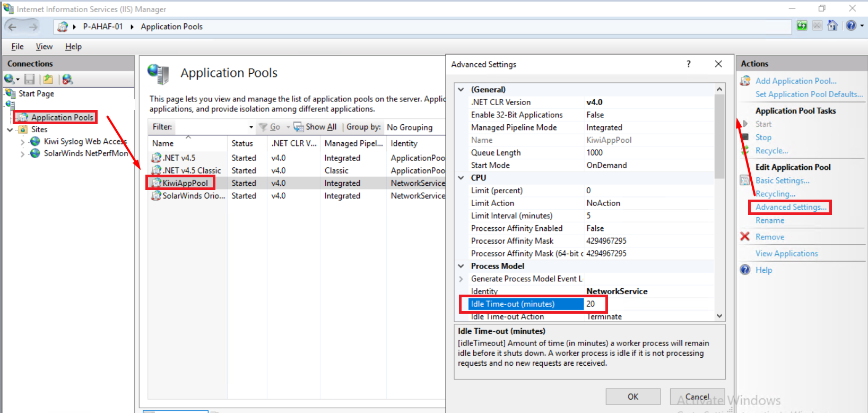Expand the Kiwi Syslog Web Access node

pos(22,142)
